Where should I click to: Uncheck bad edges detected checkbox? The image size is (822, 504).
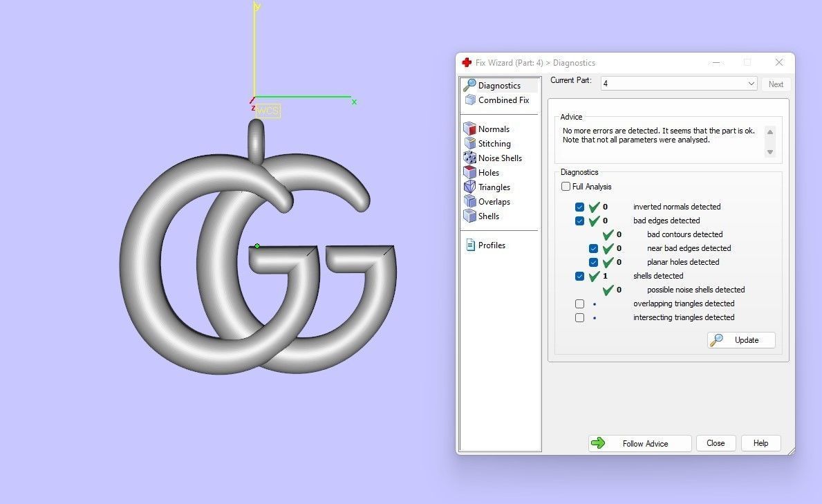click(579, 221)
